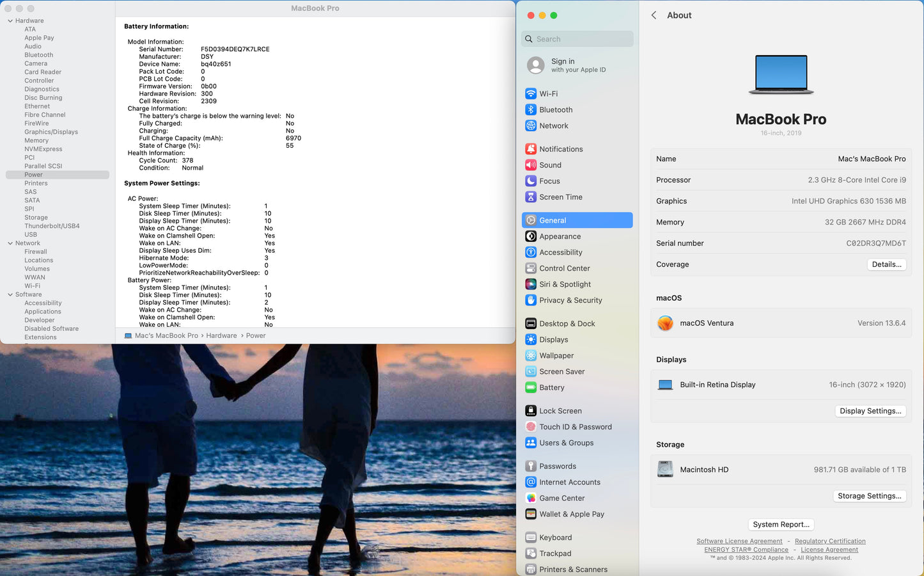Select Graphics/Displays in the hardware list

[51, 132]
